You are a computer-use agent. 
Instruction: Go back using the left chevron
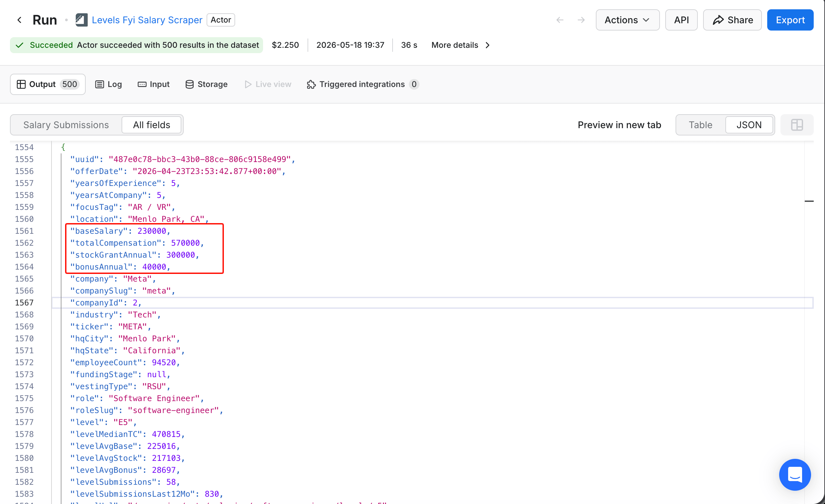pos(19,20)
